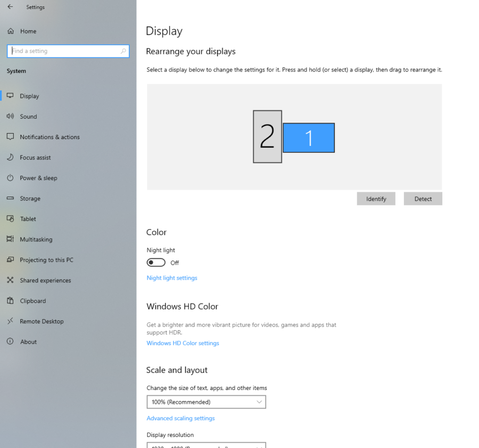Click the Multitasking icon

(11, 239)
